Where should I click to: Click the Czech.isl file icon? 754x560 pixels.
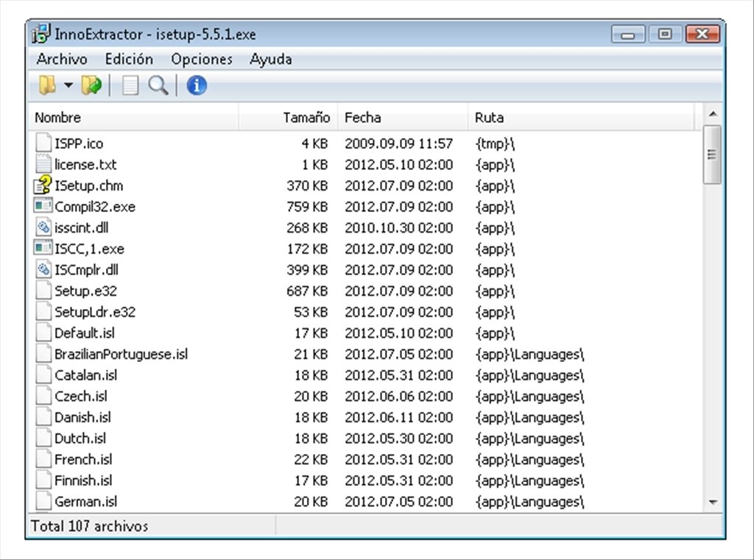point(43,397)
